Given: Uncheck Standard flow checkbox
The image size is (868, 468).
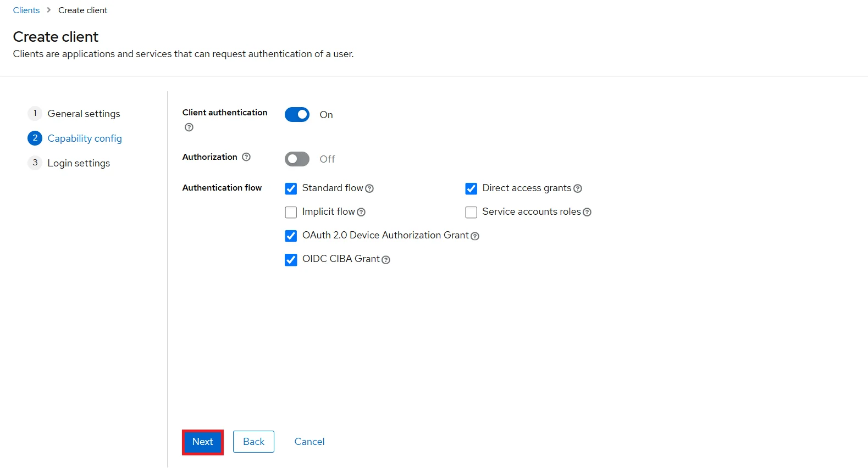Looking at the screenshot, I should click(291, 188).
